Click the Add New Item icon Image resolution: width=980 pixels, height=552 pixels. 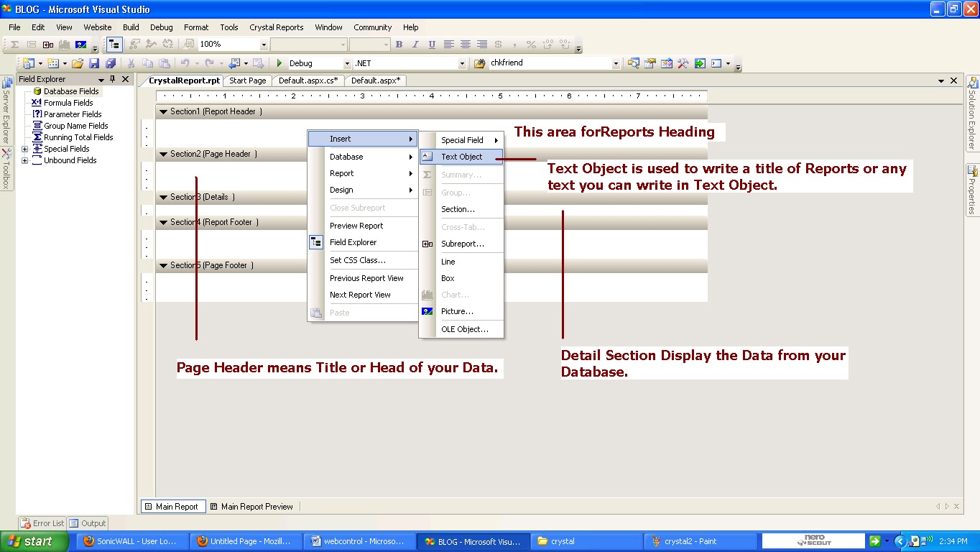pyautogui.click(x=52, y=63)
